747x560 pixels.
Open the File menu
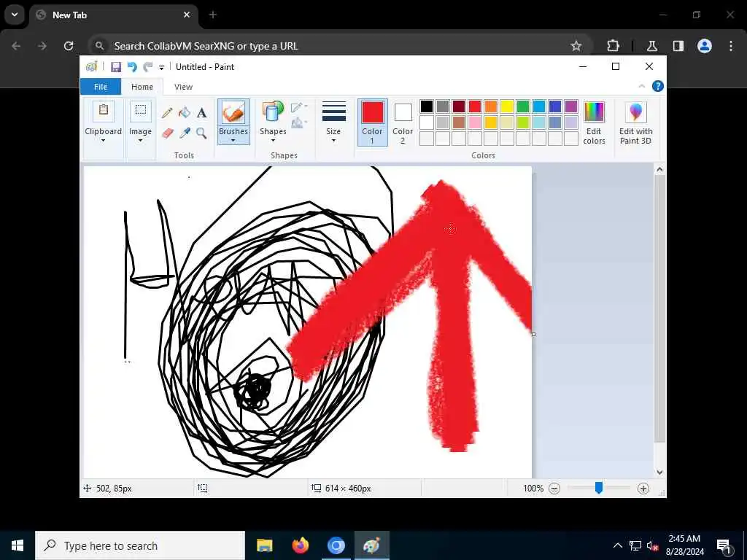(x=101, y=87)
